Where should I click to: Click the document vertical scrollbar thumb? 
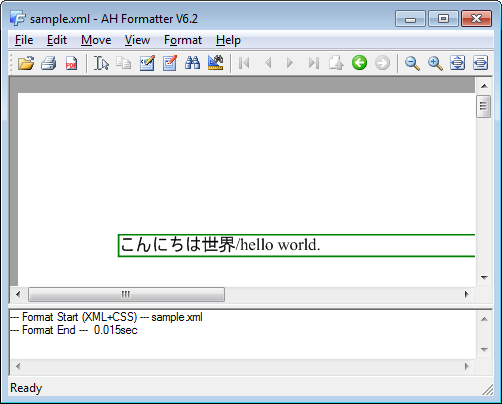point(484,106)
